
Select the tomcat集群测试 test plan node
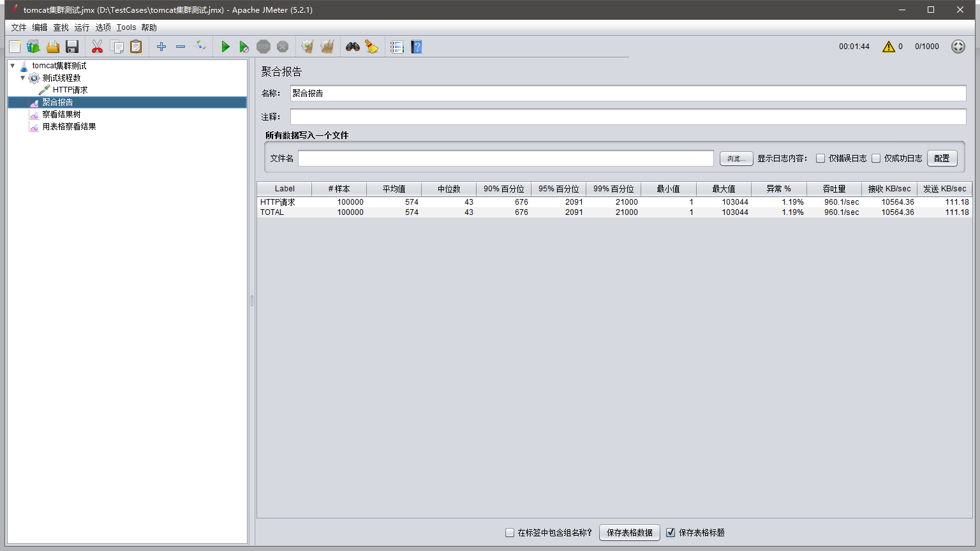click(59, 66)
